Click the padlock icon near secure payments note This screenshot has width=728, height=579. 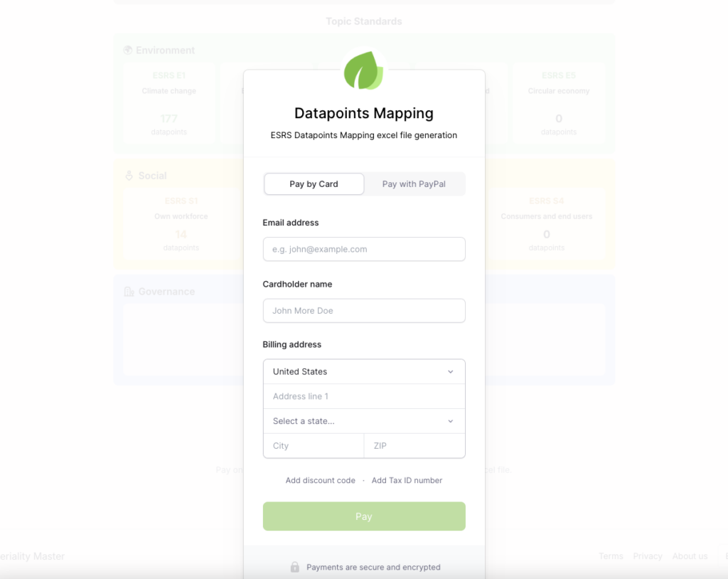pos(295,567)
